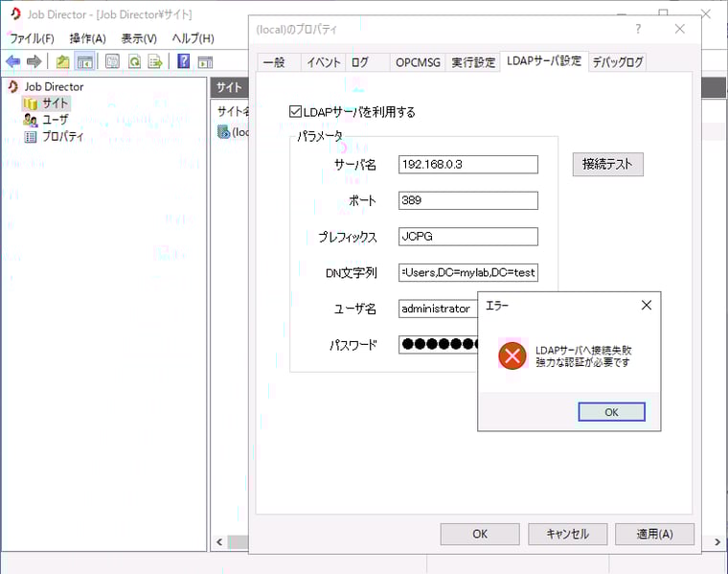728x574 pixels.
Task: Click the 適用(A) button
Action: click(x=654, y=534)
